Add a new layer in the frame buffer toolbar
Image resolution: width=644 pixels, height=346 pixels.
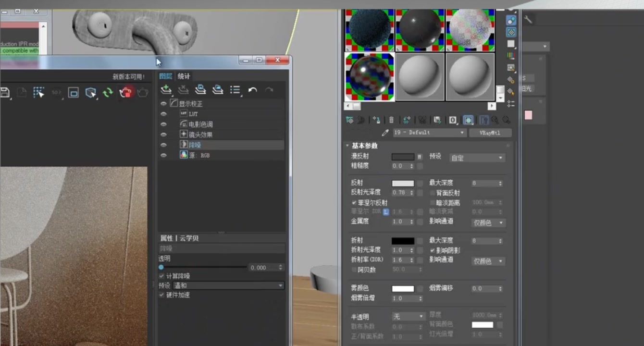166,90
